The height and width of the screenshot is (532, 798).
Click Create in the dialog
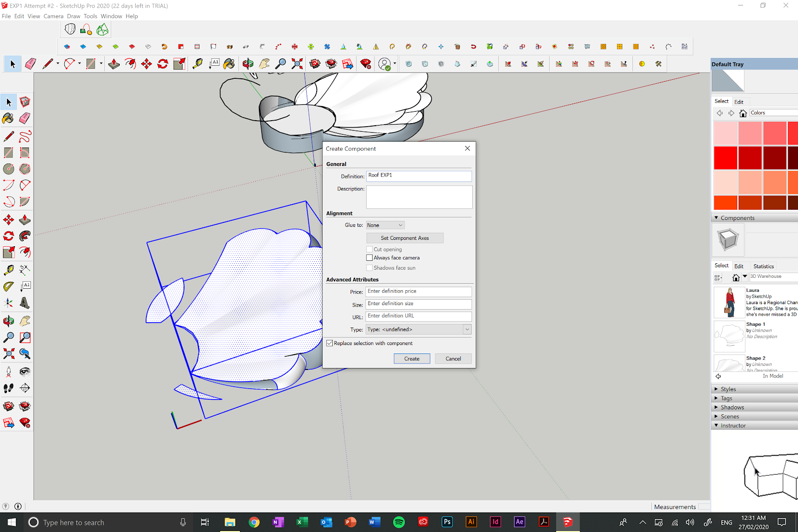tap(412, 359)
